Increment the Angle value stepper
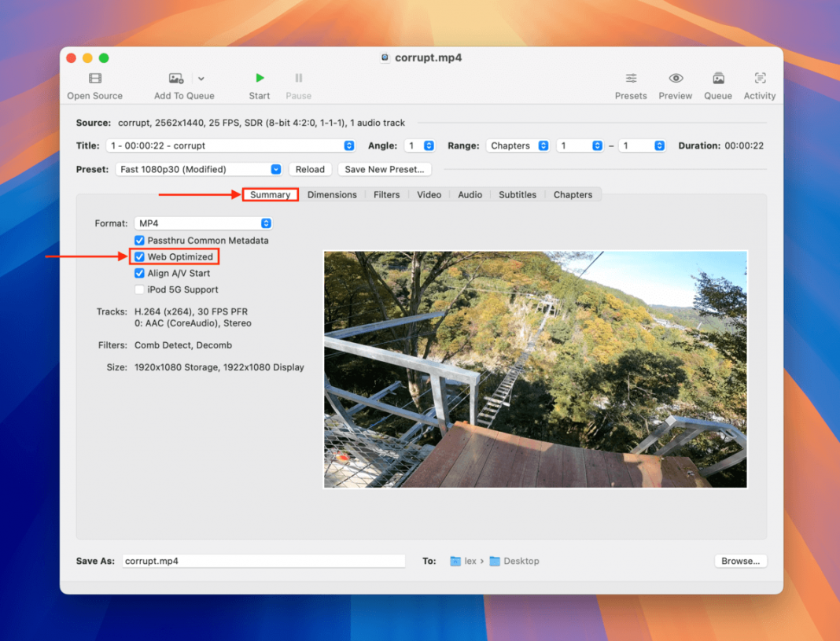Viewport: 840px width, 641px height. point(430,142)
